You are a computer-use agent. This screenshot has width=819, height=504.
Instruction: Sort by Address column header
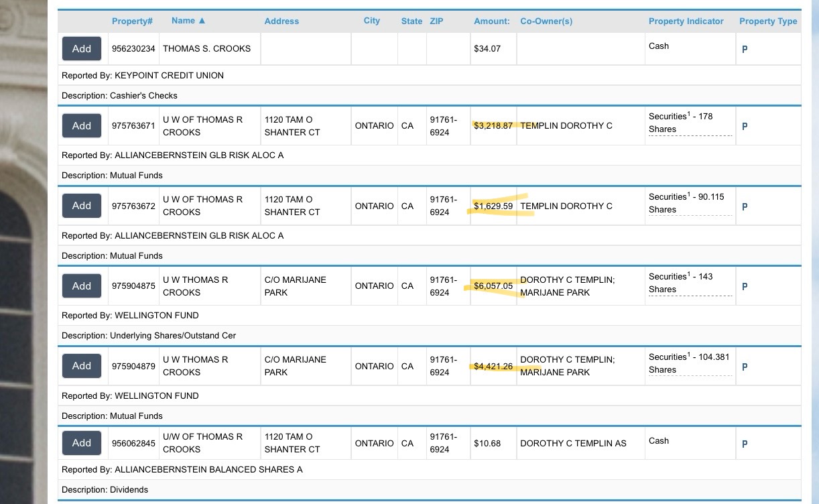281,21
